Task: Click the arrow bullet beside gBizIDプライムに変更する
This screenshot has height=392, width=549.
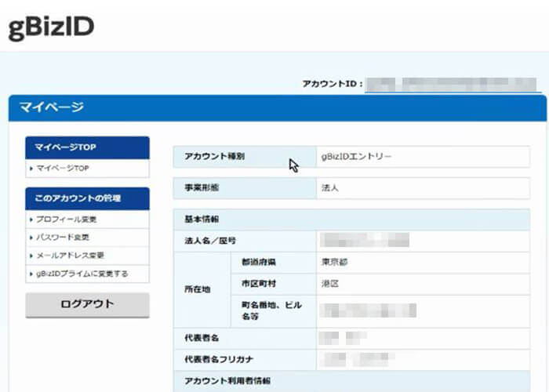Action: [x=31, y=274]
